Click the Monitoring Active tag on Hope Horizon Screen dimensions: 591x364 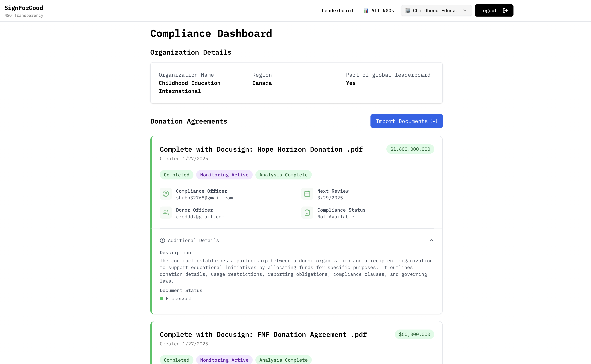tap(224, 175)
